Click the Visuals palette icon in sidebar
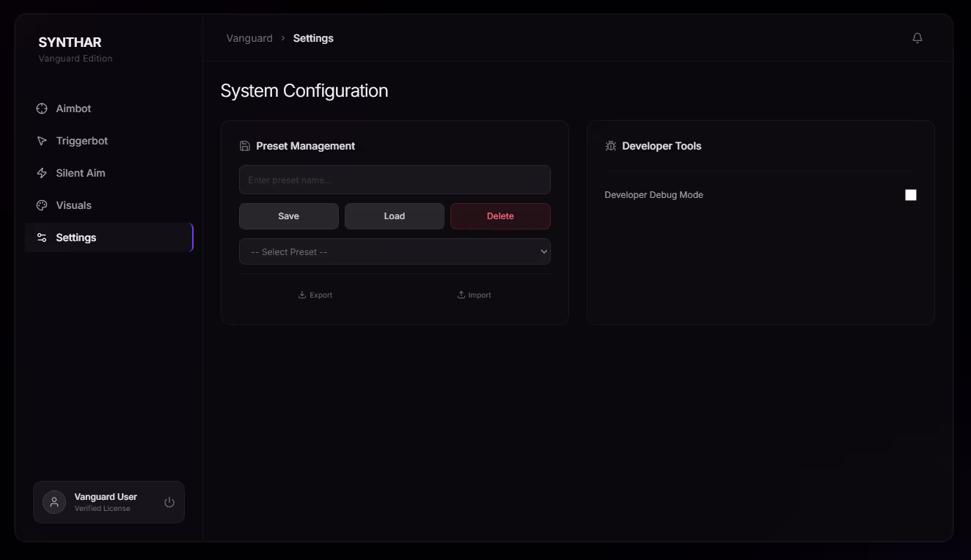The image size is (971, 560). tap(42, 205)
